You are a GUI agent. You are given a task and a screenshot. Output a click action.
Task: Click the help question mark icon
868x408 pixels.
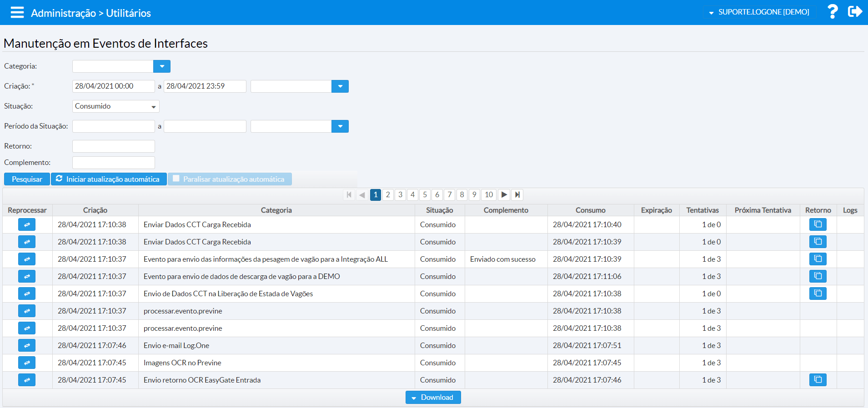[832, 12]
